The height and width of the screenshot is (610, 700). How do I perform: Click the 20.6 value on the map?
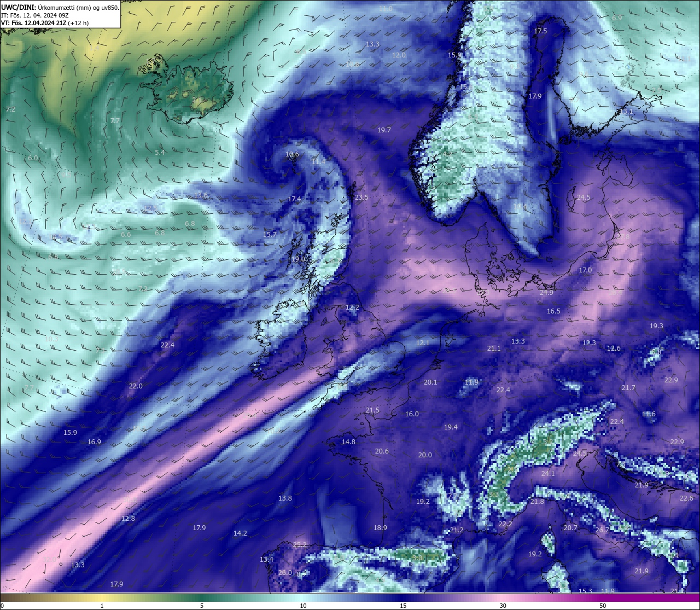(382, 451)
